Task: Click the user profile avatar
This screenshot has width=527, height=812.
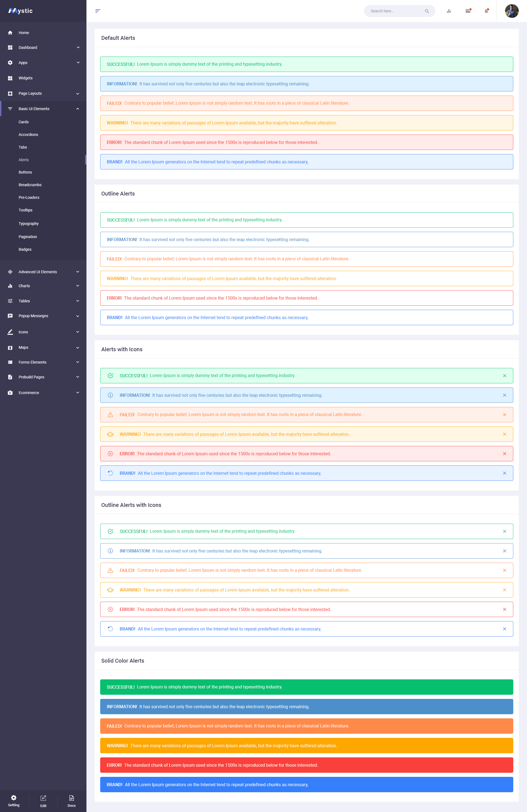Action: point(511,11)
